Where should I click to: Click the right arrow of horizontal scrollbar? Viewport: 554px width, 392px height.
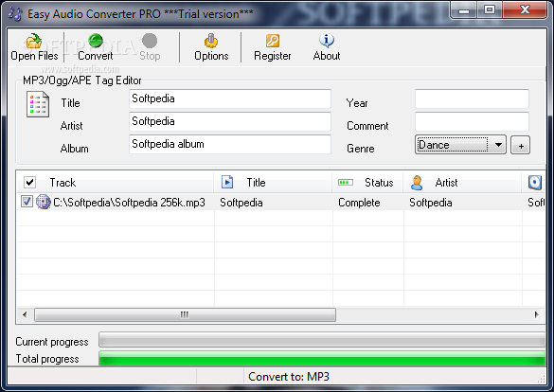click(x=536, y=314)
